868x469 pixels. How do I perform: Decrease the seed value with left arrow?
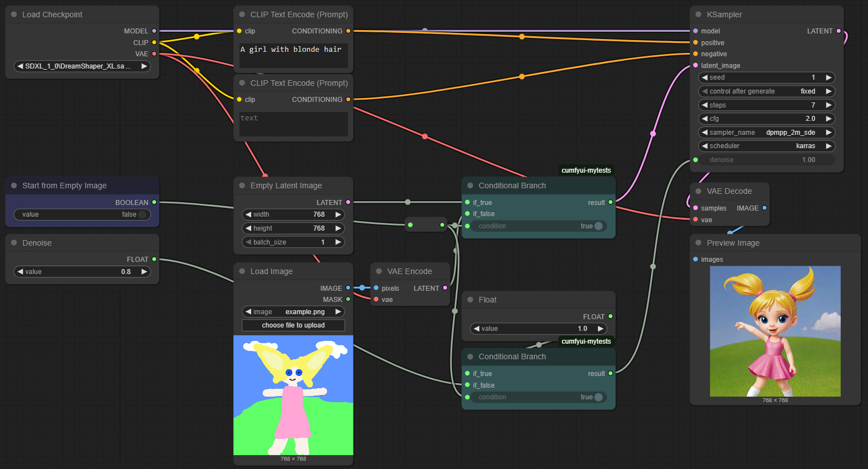point(705,77)
